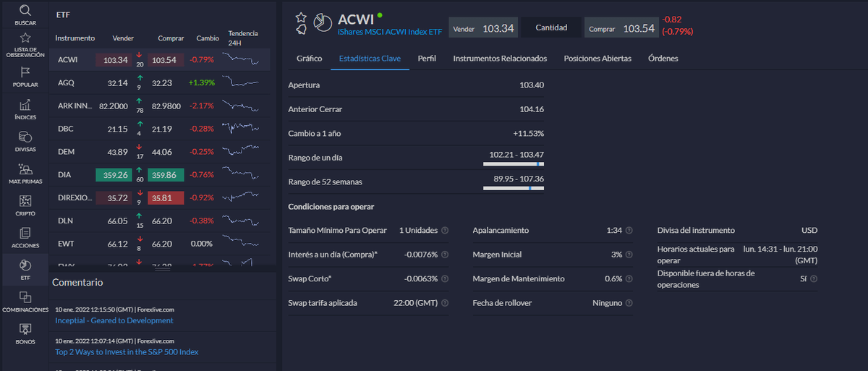Click help icon next to Margen Inicial
This screenshot has width=868, height=371.
(629, 255)
